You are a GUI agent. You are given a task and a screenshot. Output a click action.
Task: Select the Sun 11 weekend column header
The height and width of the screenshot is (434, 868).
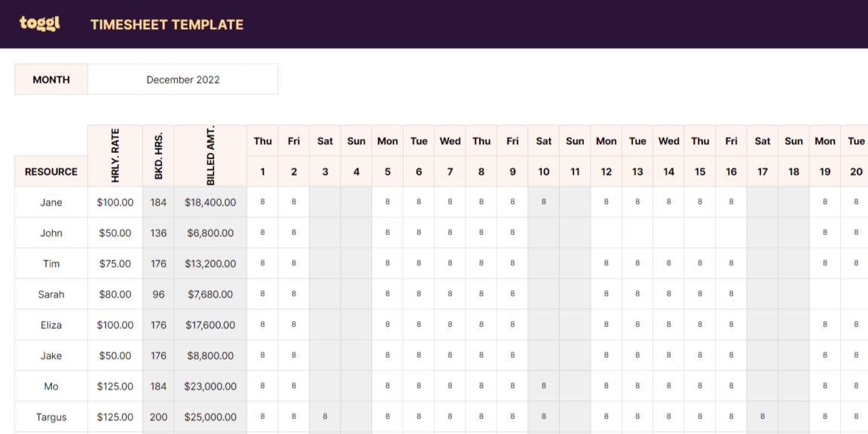point(575,156)
